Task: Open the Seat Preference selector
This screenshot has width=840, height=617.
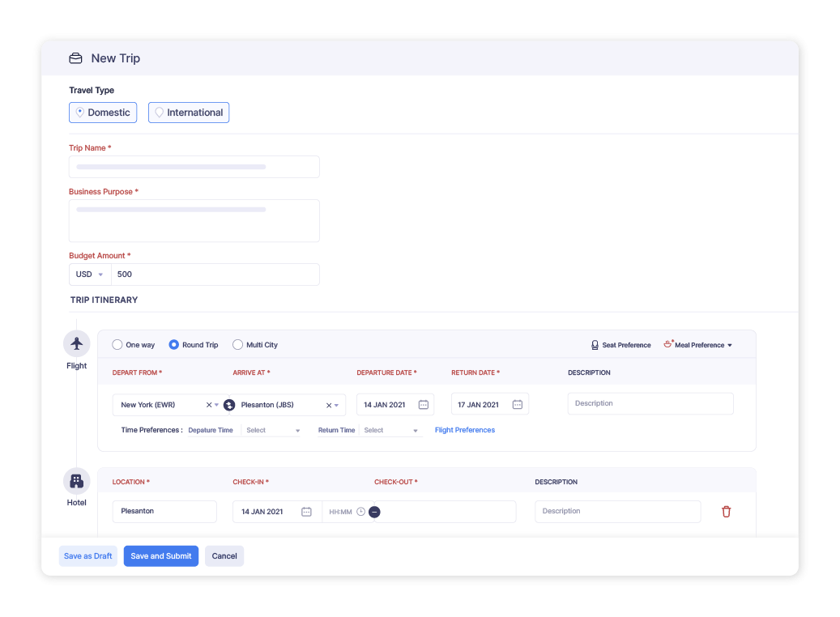Action: [x=620, y=345]
